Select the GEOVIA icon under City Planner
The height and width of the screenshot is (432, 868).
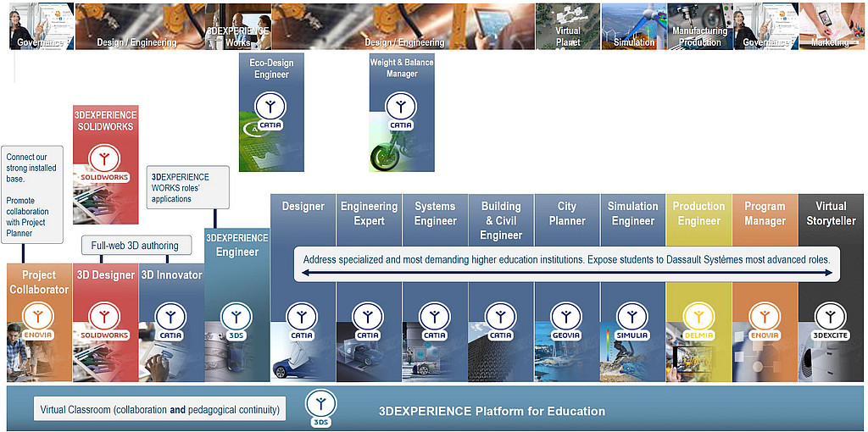567,319
